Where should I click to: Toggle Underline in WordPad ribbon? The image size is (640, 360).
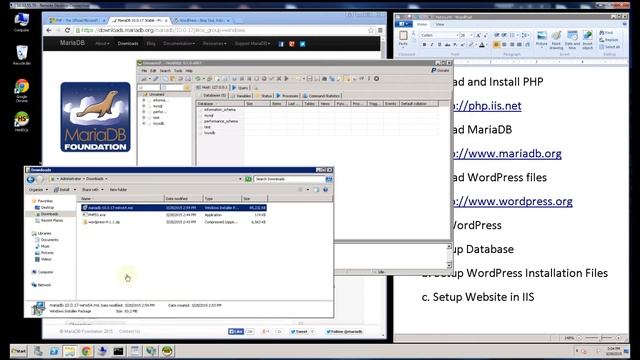point(440,44)
